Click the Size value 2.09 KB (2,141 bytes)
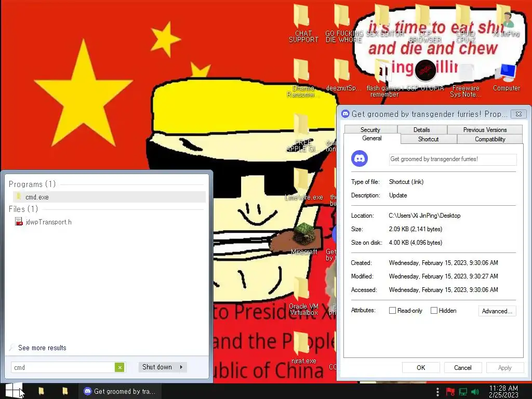The image size is (532, 399). [416, 229]
